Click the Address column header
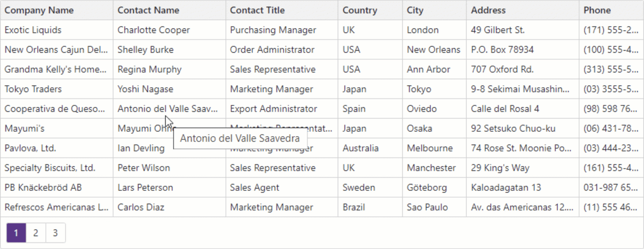Image resolution: width=644 pixels, height=249 pixels. point(488,10)
